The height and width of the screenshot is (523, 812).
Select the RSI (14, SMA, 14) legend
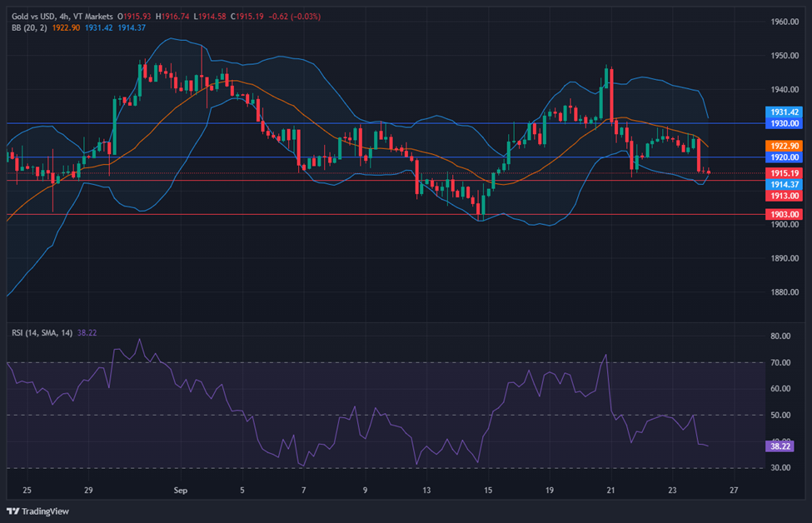(42, 333)
